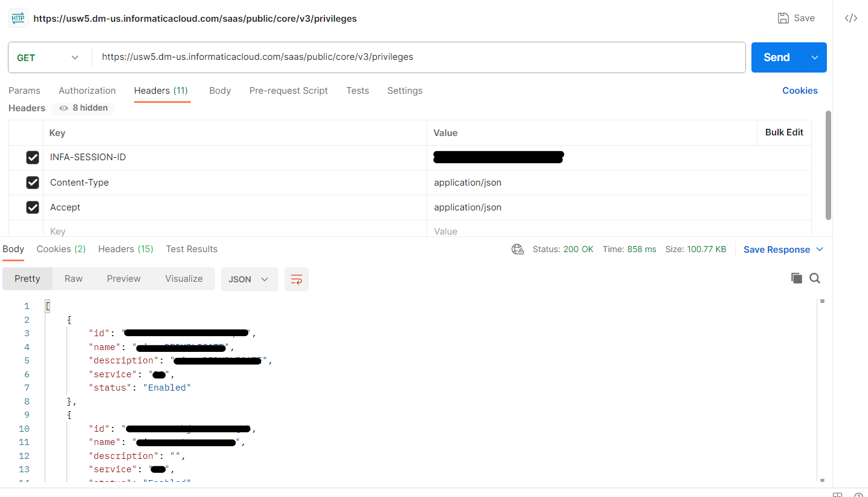Click the request title at top

pos(195,19)
